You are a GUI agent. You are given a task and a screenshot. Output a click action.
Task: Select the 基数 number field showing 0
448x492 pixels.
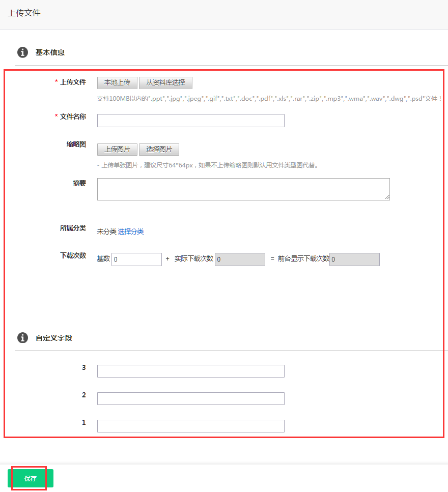click(136, 259)
